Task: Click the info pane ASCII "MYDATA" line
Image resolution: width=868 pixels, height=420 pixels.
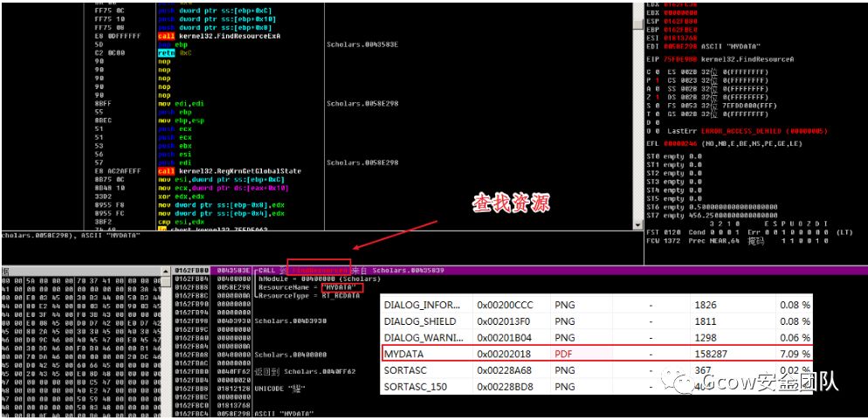Action: tap(71, 235)
